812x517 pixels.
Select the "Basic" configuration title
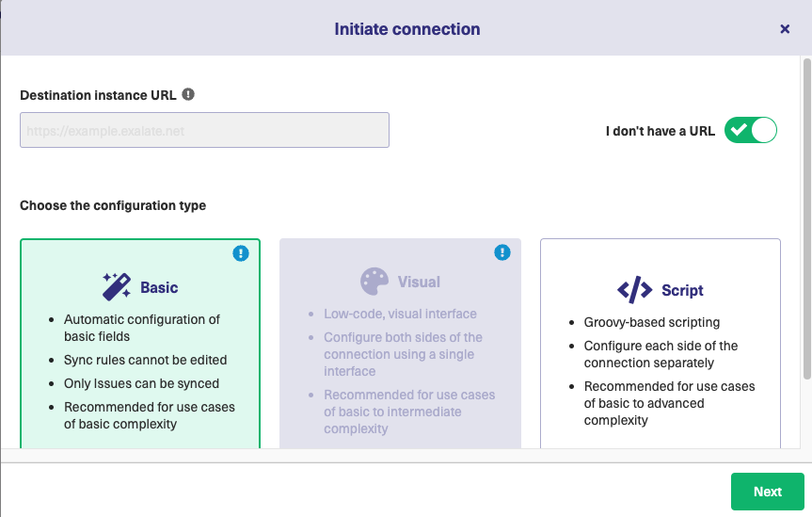coord(159,287)
